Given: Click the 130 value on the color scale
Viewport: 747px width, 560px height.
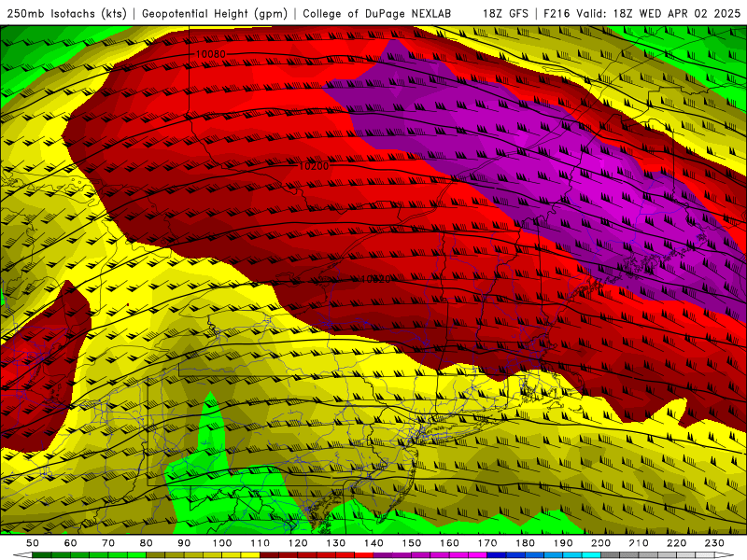Looking at the screenshot, I should pos(336,543).
